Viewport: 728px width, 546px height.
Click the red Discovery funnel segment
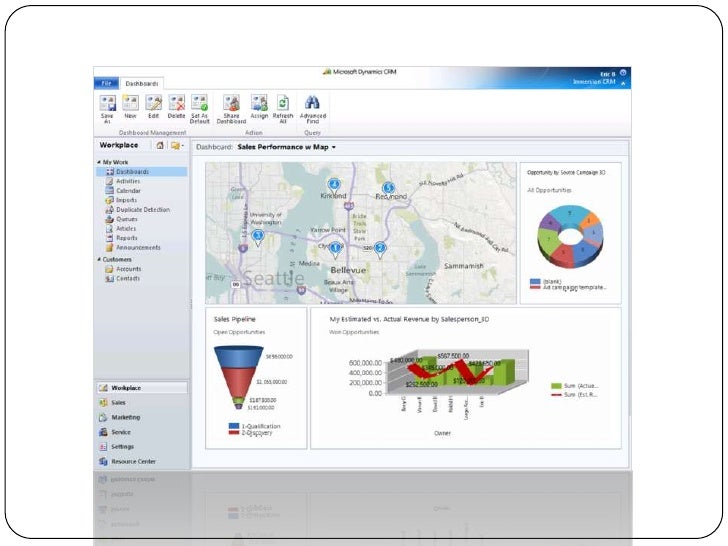[x=238, y=382]
